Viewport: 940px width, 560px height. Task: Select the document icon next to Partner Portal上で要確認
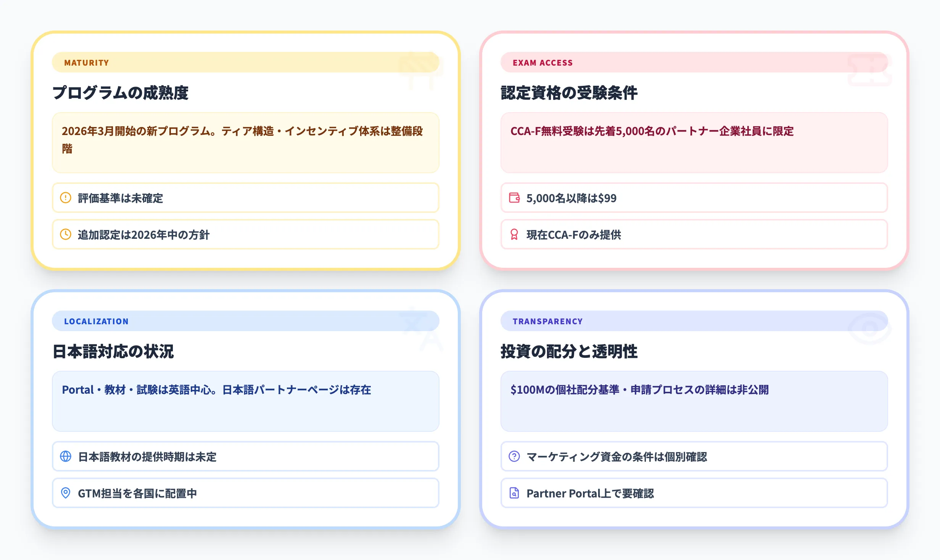[x=515, y=493]
